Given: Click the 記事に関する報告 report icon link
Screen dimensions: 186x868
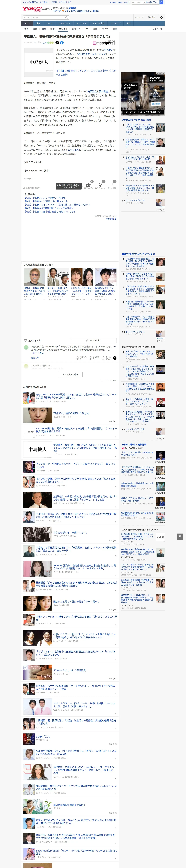Looking at the screenshot, I should click(32, 188).
